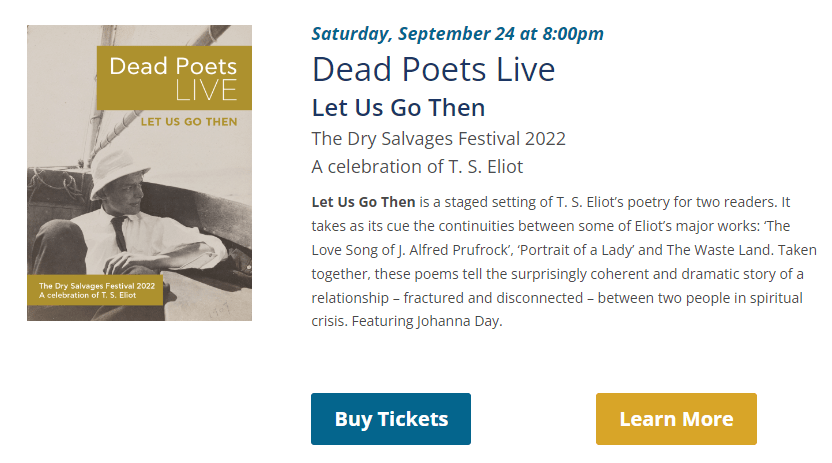Click the Buy Tickets button
832x463 pixels.
(x=390, y=419)
